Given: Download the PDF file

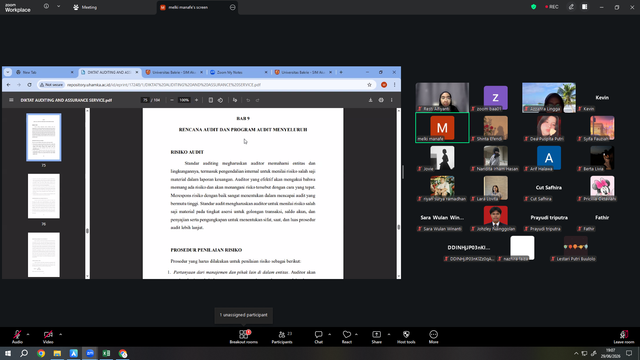Looking at the screenshot, I should click(371, 100).
